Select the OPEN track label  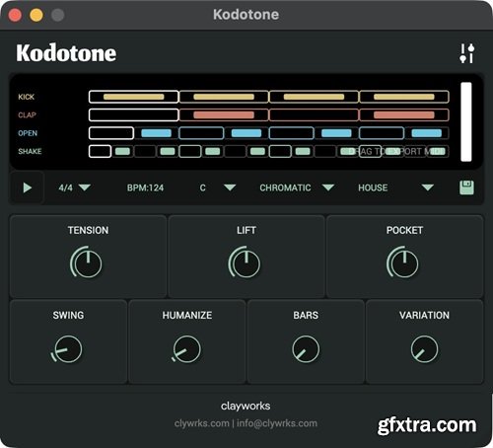28,133
